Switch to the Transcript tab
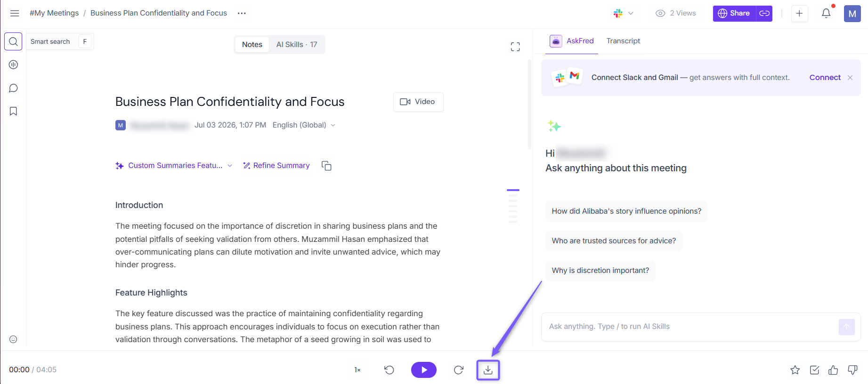This screenshot has width=868, height=384. coord(623,41)
